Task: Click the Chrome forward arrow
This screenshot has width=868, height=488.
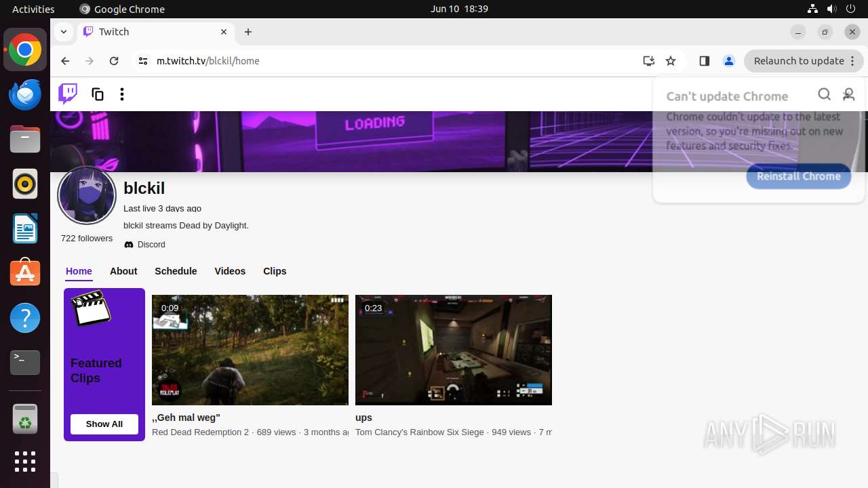Action: (x=90, y=61)
